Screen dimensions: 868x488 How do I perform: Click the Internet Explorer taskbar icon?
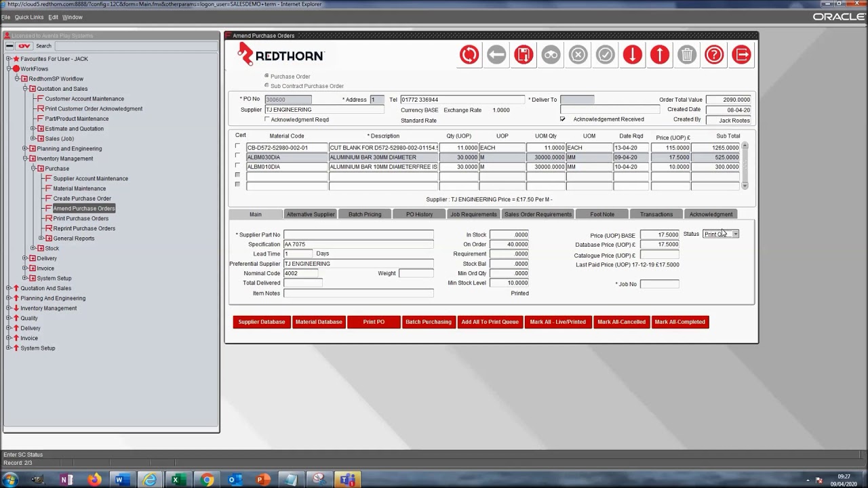[149, 480]
